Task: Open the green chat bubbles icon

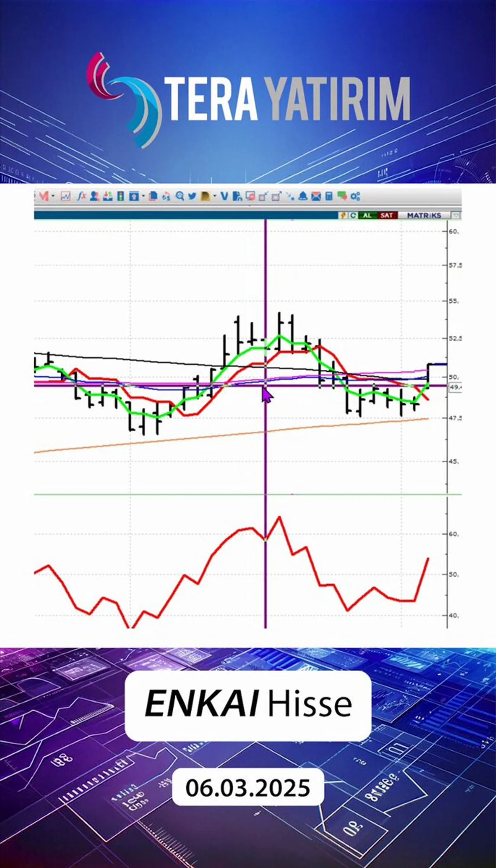Action: (342, 196)
